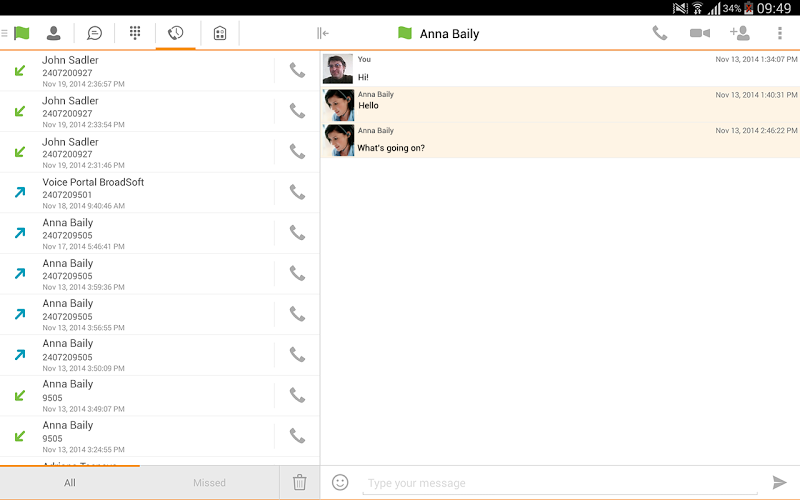Tap Anna Baily's avatar on the Hello message
The width and height of the screenshot is (800, 500).
[x=338, y=105]
